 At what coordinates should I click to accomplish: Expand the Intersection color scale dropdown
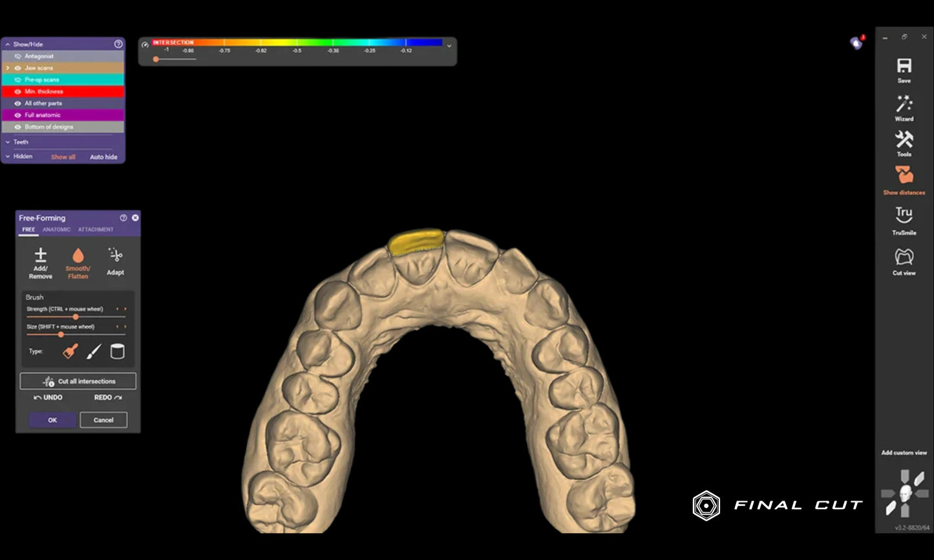(449, 46)
